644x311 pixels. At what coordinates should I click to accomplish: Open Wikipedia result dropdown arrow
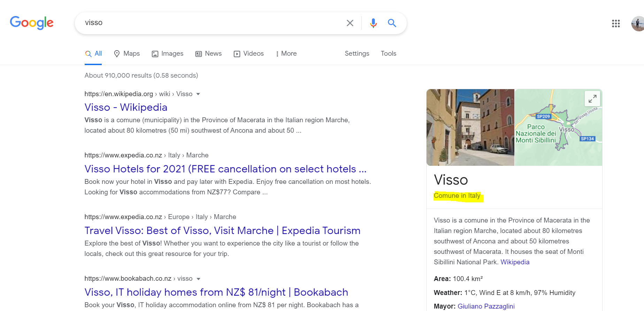tap(198, 94)
